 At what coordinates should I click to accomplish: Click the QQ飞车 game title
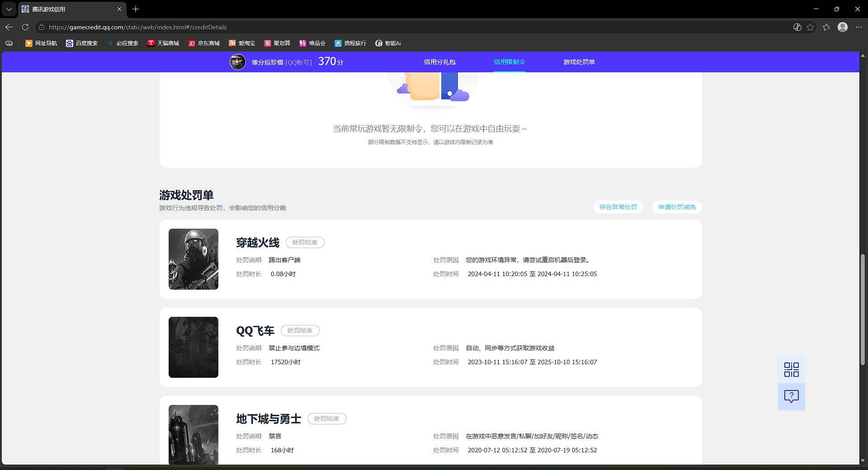255,331
